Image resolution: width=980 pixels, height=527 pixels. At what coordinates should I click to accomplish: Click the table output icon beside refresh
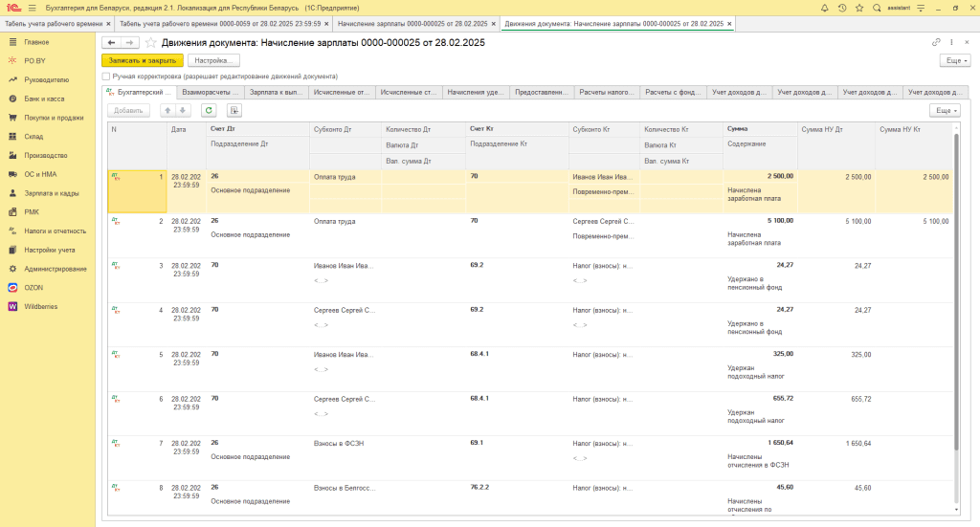pos(234,111)
